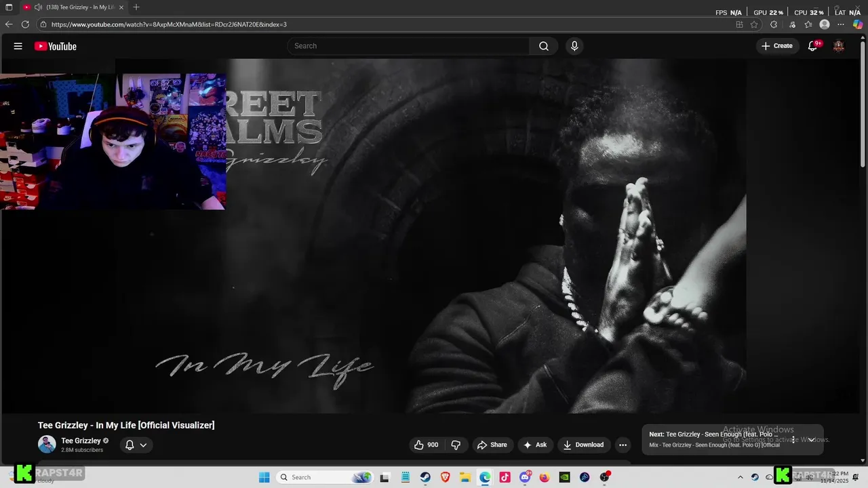868x488 pixels.
Task: Launch Steam from taskbar
Action: click(425, 477)
